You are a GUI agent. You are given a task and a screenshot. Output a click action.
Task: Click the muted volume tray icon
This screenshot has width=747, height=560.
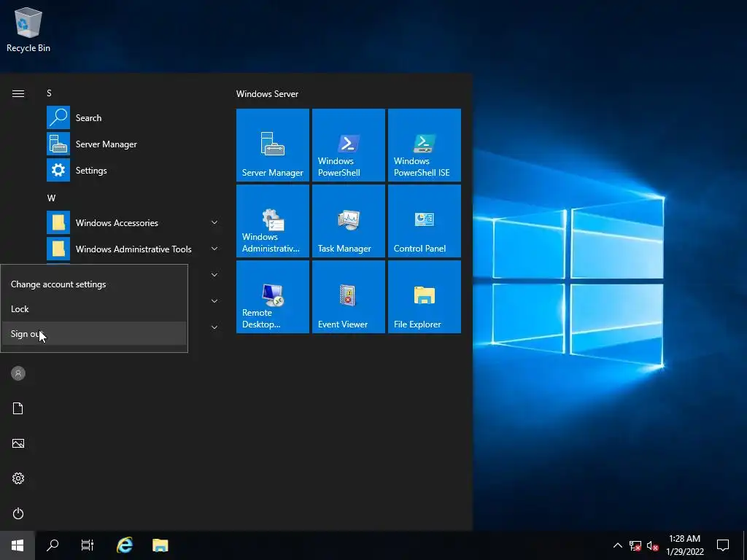click(652, 545)
